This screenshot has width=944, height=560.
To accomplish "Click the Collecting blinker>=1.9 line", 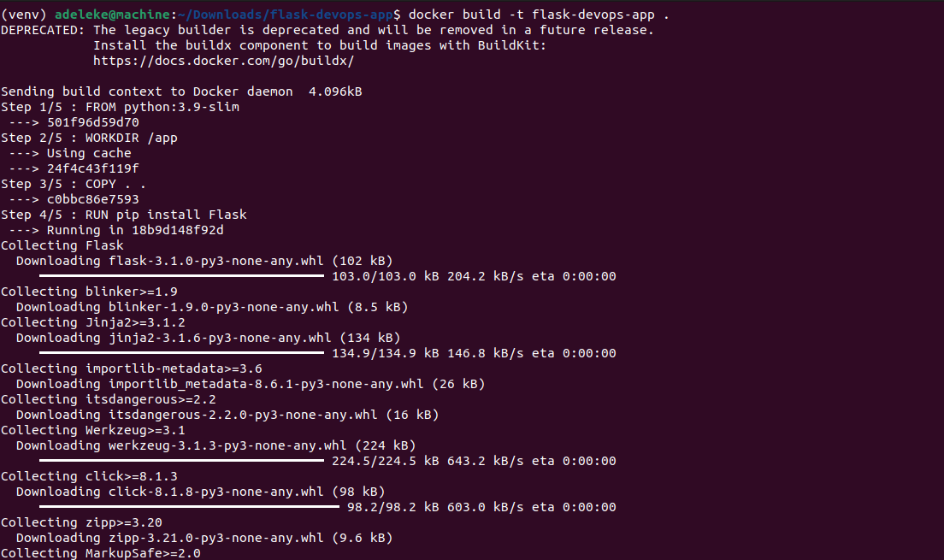I will (x=89, y=292).
